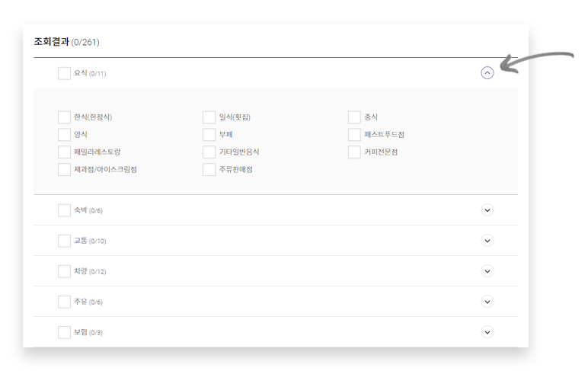Expand the 교통 category row
Screen dimensions: 588x371
pyautogui.click(x=487, y=241)
